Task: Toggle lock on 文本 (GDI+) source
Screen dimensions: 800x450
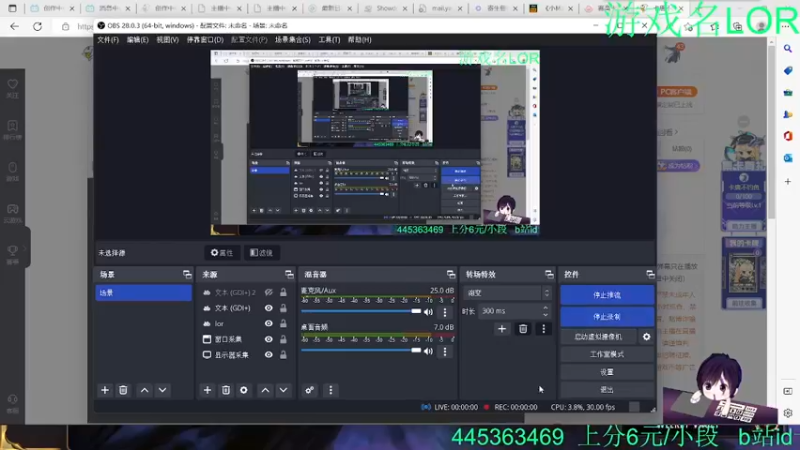Action: pyautogui.click(x=283, y=308)
